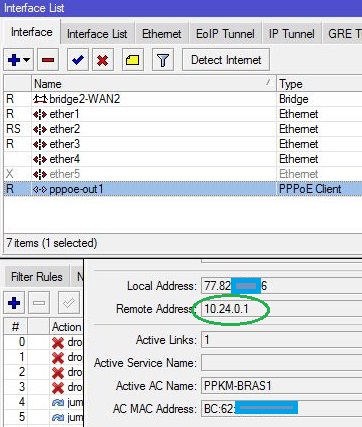Viewport: 362px width, 427px height.
Task: Open the filter funnel icon
Action: point(163,60)
